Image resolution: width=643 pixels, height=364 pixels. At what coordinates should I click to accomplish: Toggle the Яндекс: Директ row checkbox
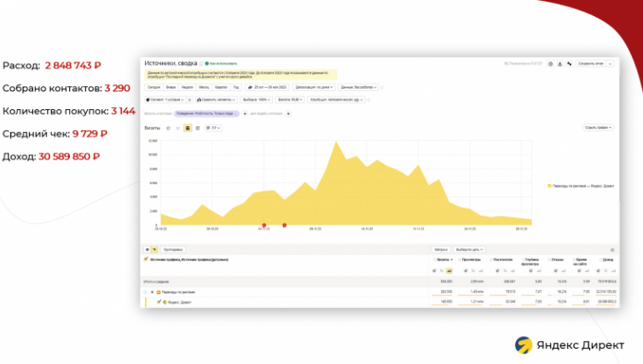[x=159, y=301]
